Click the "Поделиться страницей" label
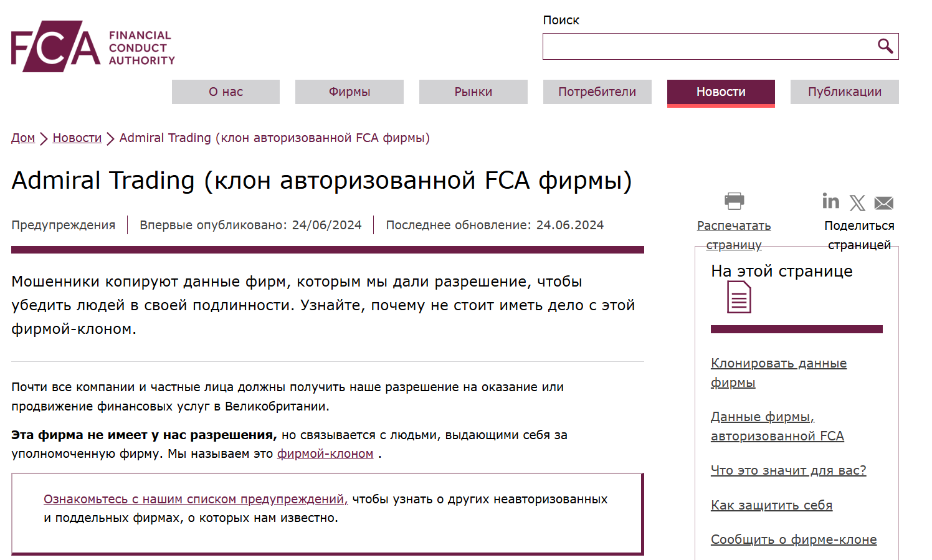932x560 pixels. click(x=859, y=235)
